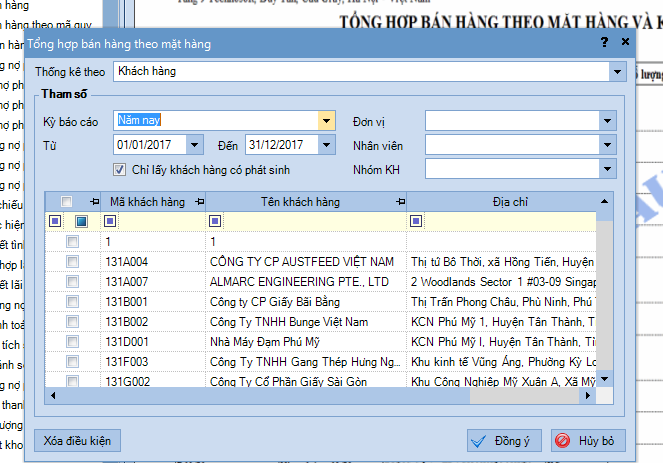Click the Nhóm KH input field
Image resolution: width=663 pixels, height=463 pixels.
pyautogui.click(x=512, y=169)
